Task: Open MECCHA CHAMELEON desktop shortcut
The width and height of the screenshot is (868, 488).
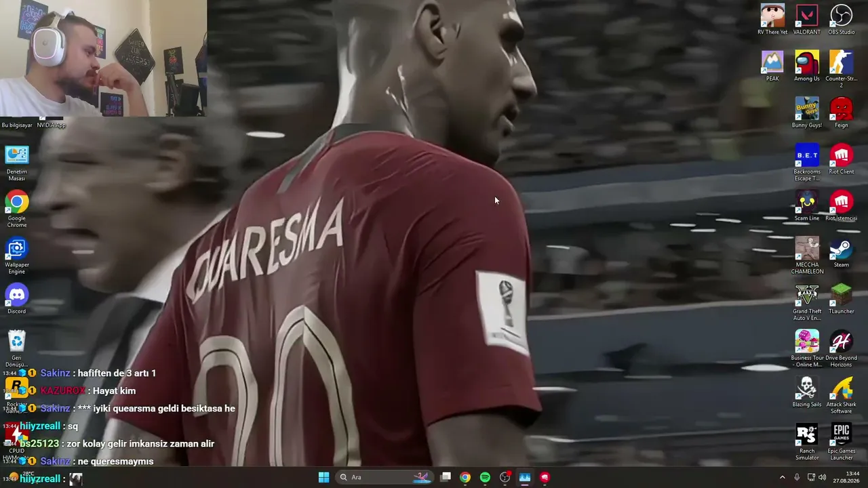Action: click(807, 256)
